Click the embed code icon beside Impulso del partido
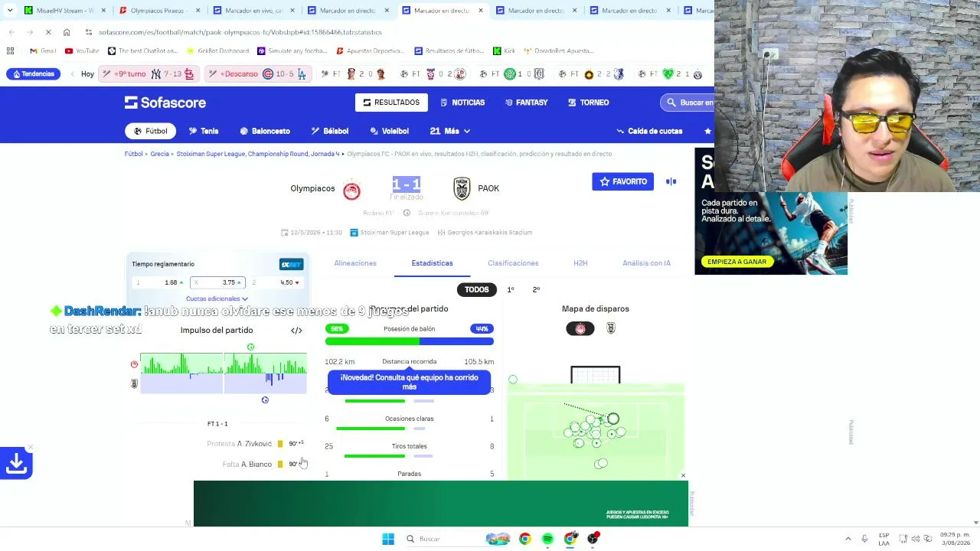This screenshot has height=551, width=980. [296, 331]
